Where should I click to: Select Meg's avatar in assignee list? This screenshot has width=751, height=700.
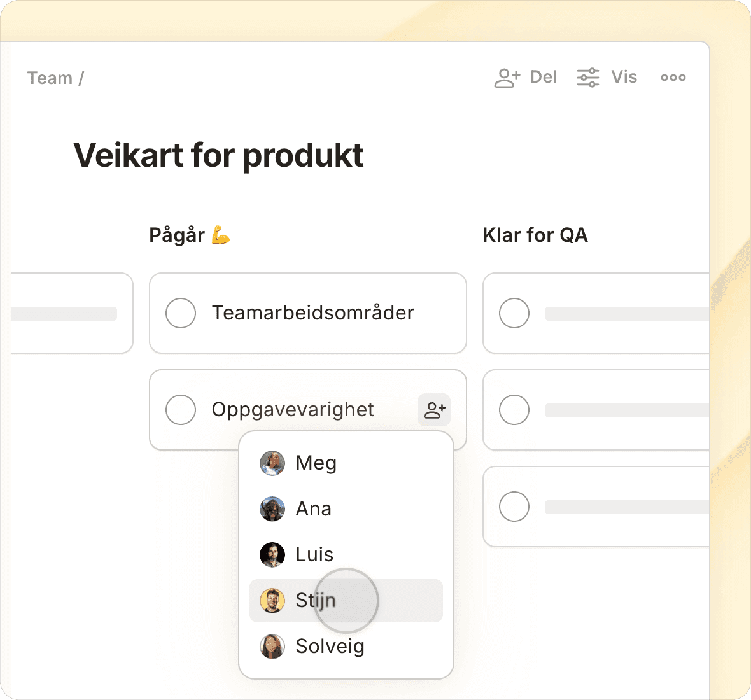(272, 463)
